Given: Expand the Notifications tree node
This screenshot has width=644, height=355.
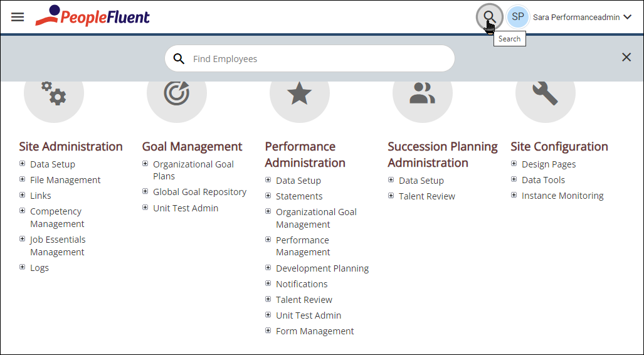Looking at the screenshot, I should [268, 283].
